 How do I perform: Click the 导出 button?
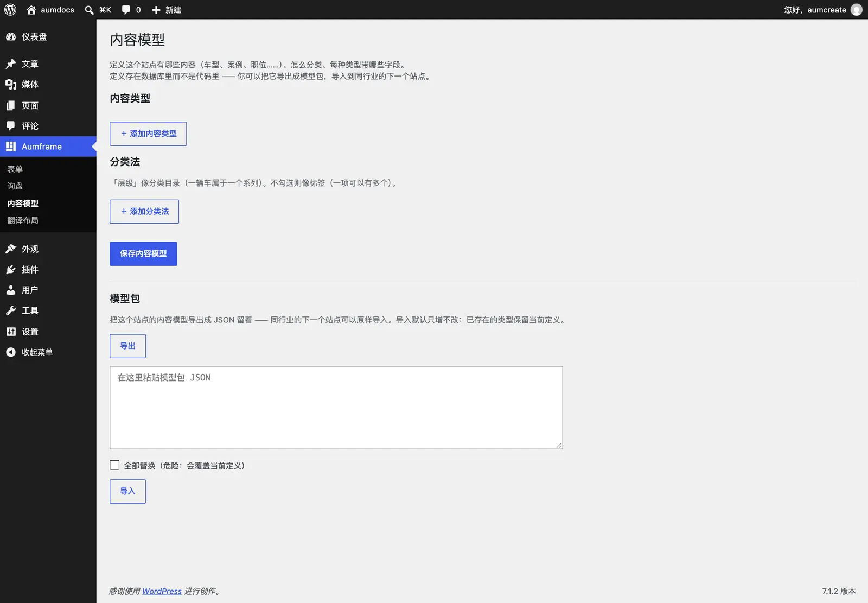127,346
